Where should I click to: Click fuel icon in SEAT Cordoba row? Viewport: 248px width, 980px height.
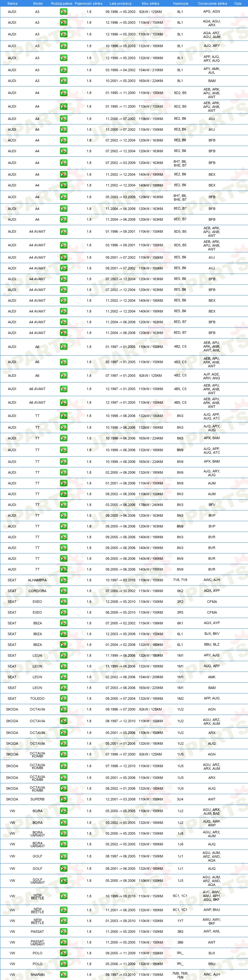64,591
